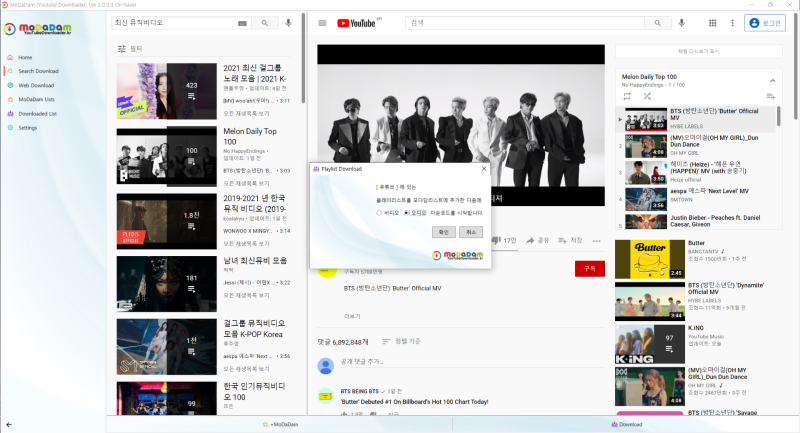The image size is (800, 433).
Task: Click the 채팅 다시보기 표시 button
Action: (698, 52)
